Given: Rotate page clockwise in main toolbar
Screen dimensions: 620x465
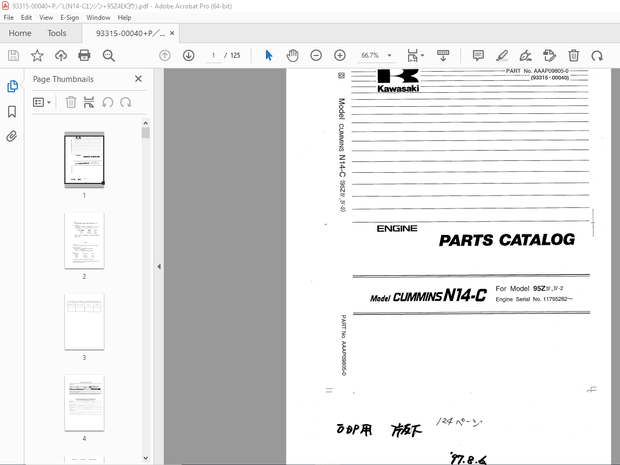Looking at the screenshot, I should 597,56.
